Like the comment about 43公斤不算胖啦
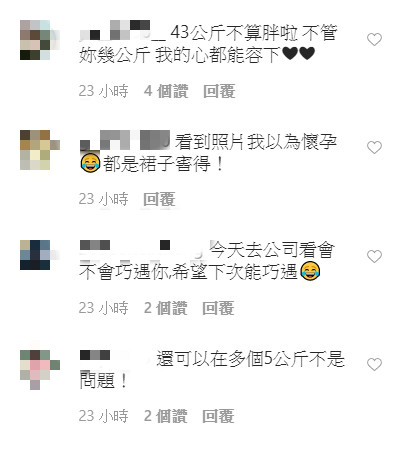The image size is (408, 450). (x=374, y=40)
